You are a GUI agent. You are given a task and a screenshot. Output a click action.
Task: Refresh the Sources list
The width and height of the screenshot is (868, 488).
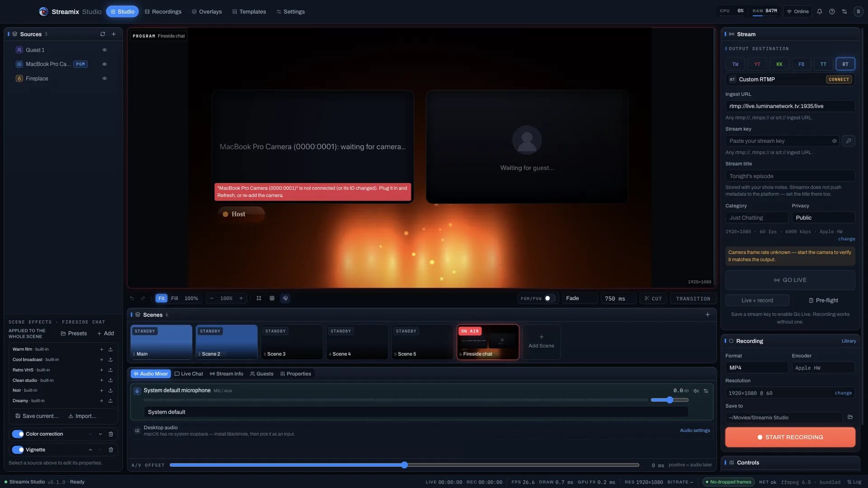pyautogui.click(x=103, y=34)
